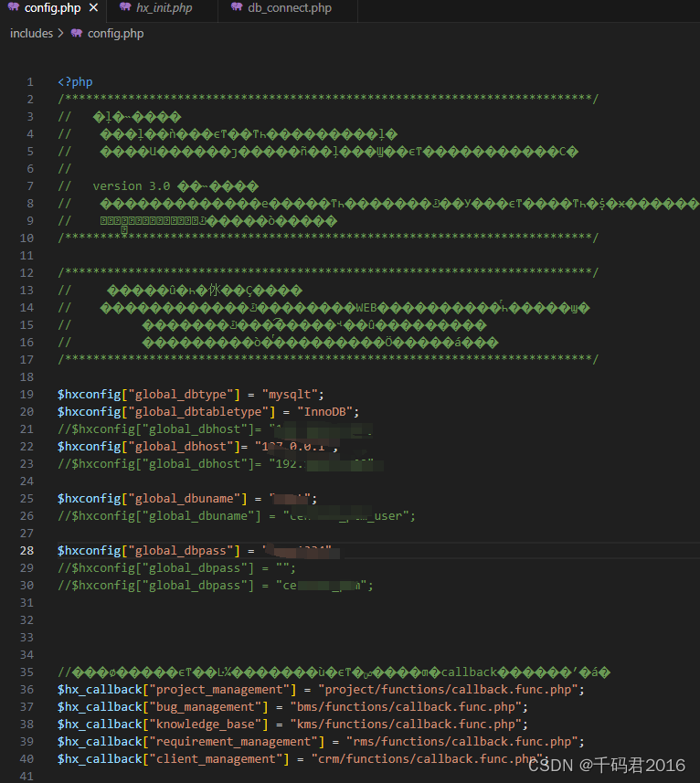Click PHP icon on db_connect.php tab
700x783 pixels.
pyautogui.click(x=237, y=8)
